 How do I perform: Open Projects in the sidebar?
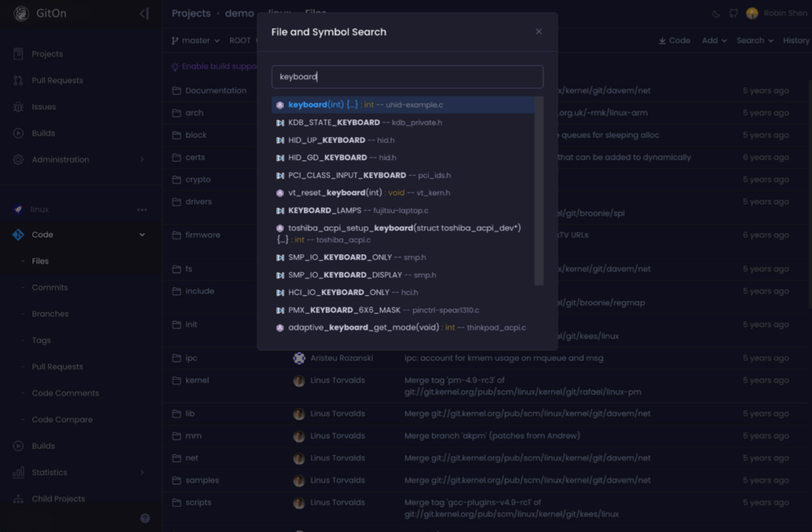[x=47, y=54]
